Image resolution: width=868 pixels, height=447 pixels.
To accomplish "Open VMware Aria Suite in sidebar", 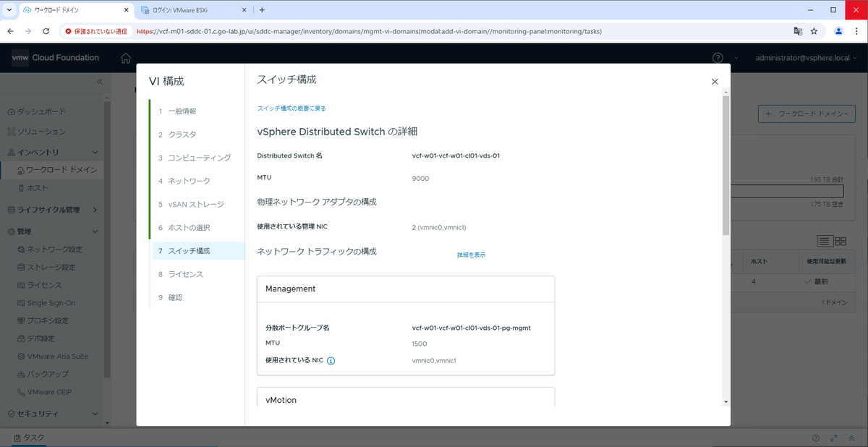I will coord(53,357).
